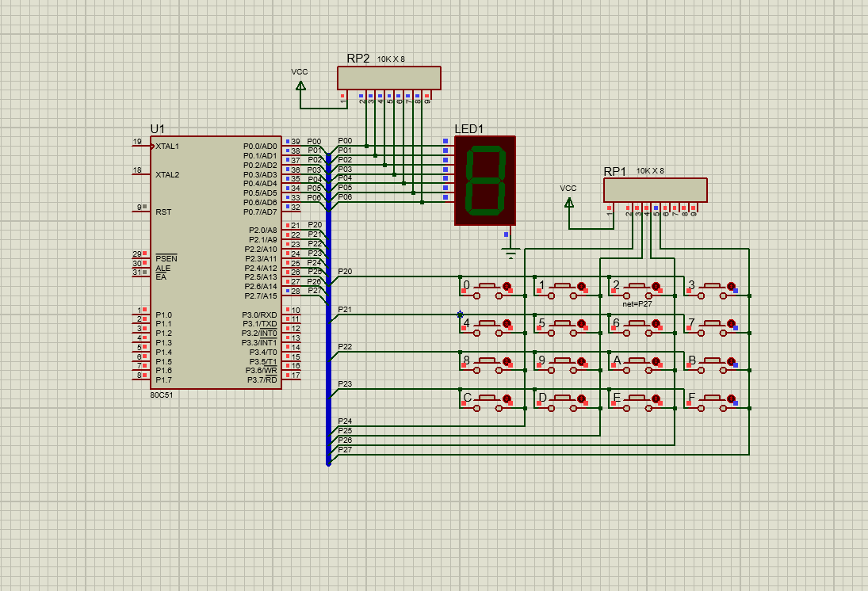Click the '10K X 8' value next to RP2

click(391, 59)
